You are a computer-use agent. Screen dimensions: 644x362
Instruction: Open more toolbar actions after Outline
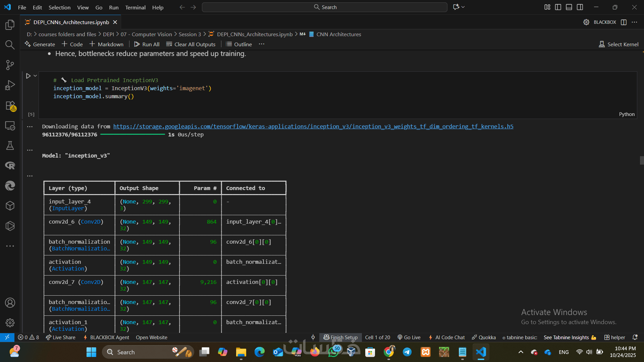click(x=262, y=44)
